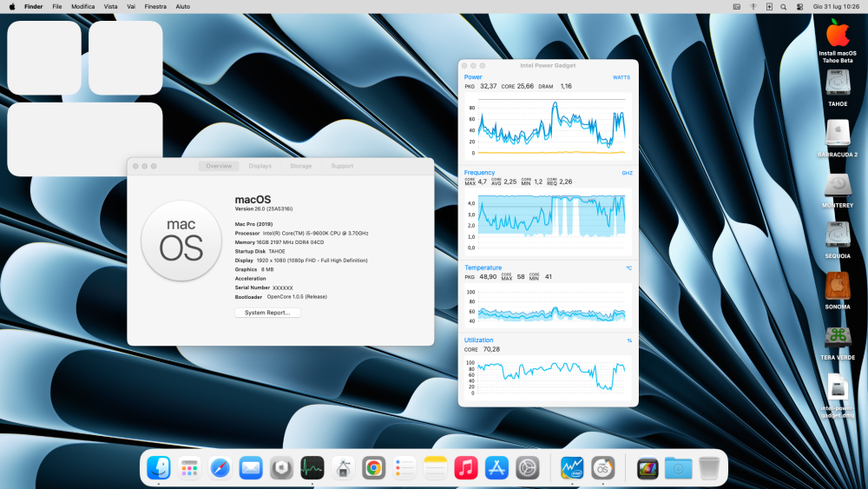
Task: Click the large macOS logo circle
Action: point(181,241)
